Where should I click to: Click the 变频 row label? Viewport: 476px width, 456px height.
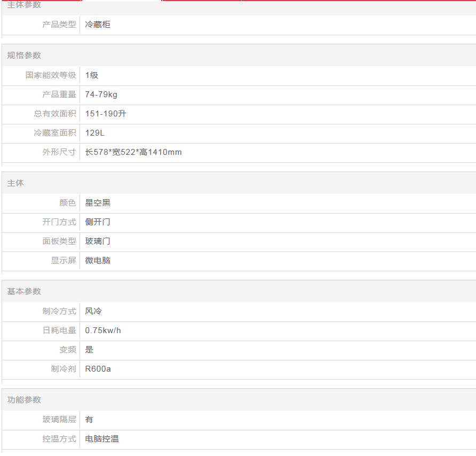click(68, 350)
